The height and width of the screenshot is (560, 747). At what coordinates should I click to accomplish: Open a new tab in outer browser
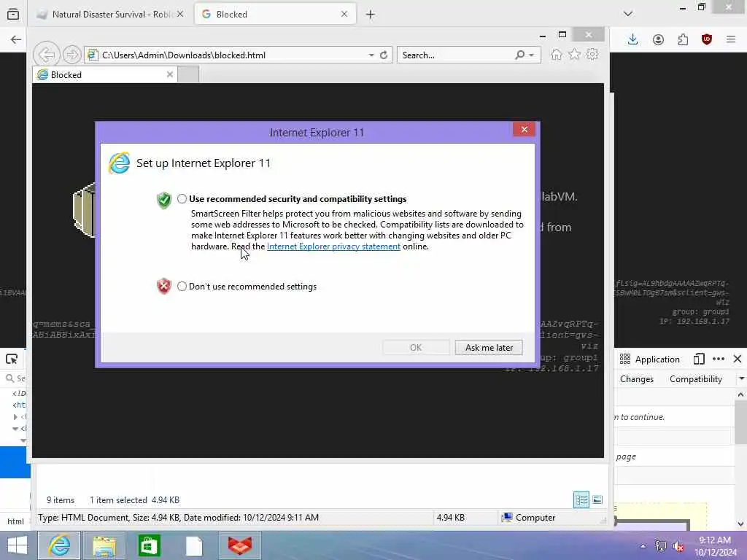(370, 15)
